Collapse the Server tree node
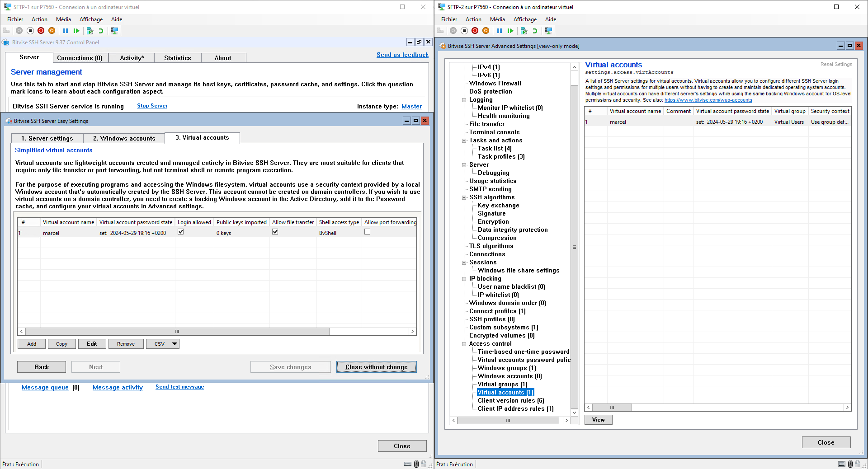The height and width of the screenshot is (469, 868). coord(464,165)
